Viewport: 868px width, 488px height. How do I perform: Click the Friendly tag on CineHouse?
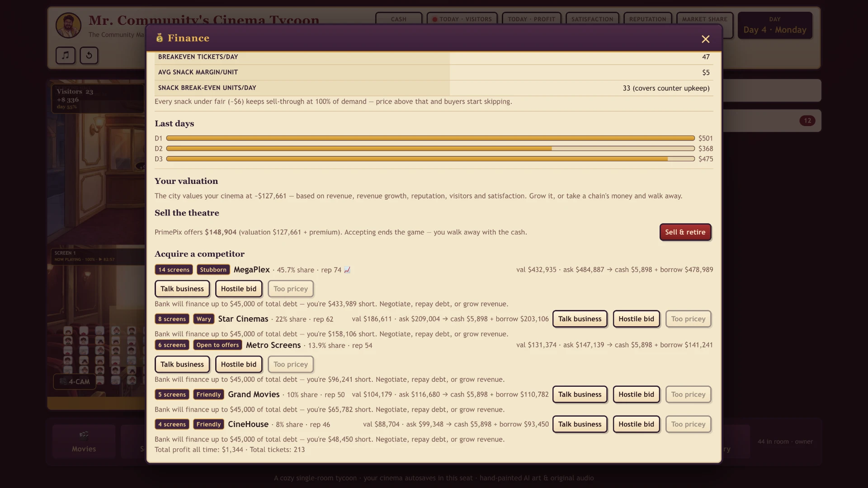click(x=208, y=424)
